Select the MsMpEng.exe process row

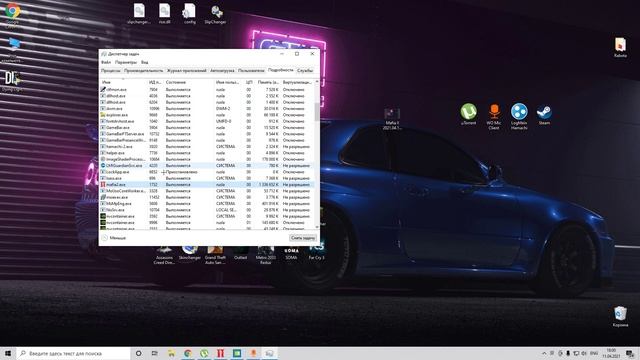click(207, 203)
